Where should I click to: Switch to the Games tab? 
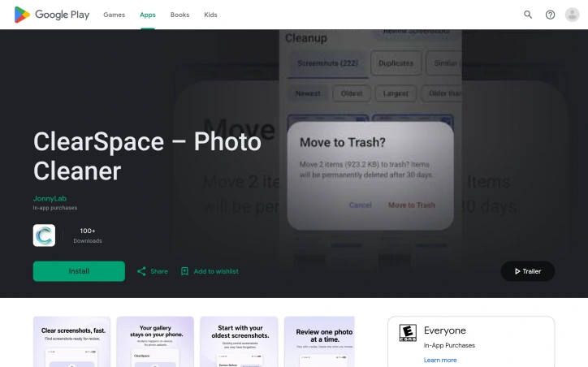click(114, 15)
